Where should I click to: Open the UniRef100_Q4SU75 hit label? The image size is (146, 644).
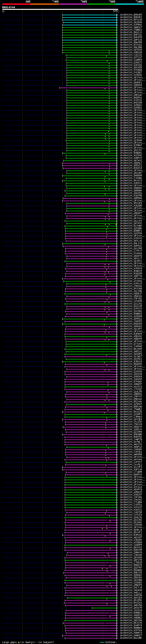click(x=131, y=608)
